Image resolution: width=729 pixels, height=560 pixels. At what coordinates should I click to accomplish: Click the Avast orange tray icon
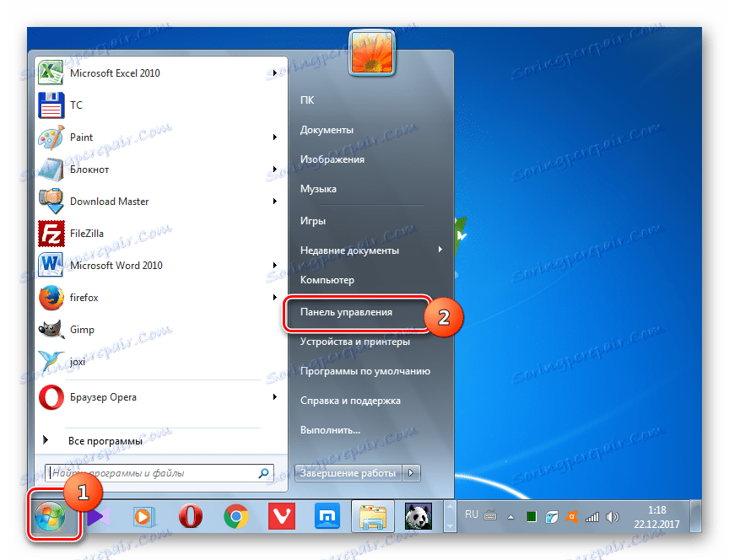tap(572, 517)
